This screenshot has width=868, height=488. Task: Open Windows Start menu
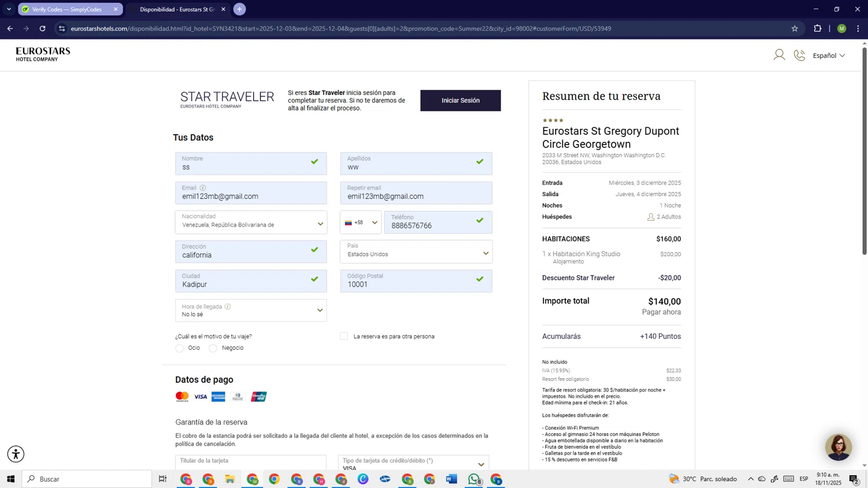[x=10, y=479]
